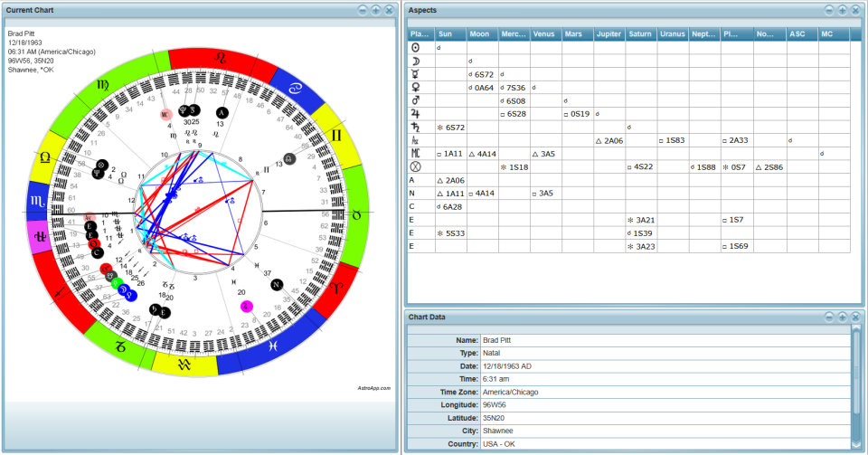868x455 pixels.
Task: Click the Cancer sign on the chart wheel
Action: click(x=295, y=88)
